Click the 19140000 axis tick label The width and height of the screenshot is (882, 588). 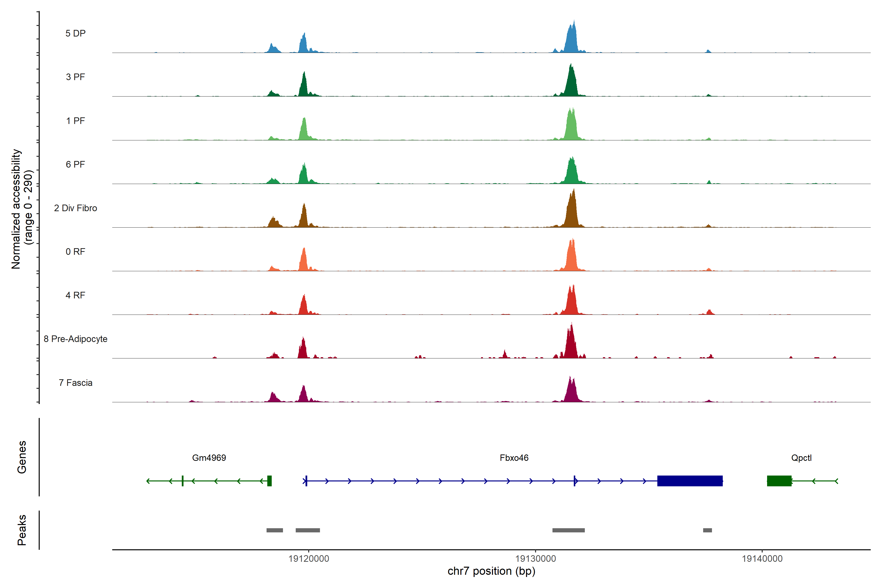click(762, 559)
